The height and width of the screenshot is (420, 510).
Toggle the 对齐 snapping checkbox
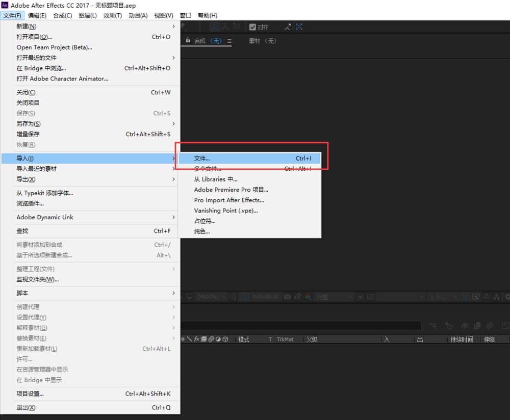[x=252, y=27]
